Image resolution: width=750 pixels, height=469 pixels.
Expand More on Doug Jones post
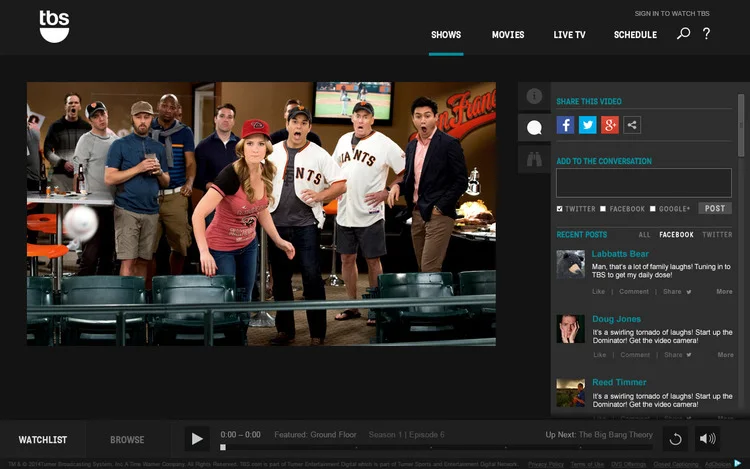[x=725, y=355]
